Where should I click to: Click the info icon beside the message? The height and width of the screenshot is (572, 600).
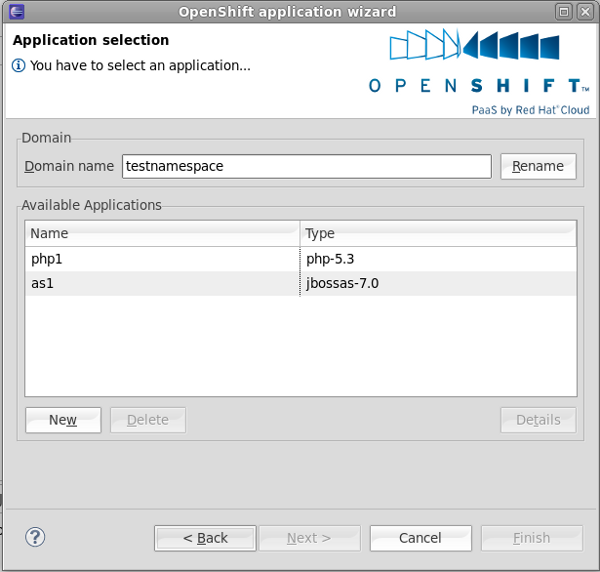[18, 65]
